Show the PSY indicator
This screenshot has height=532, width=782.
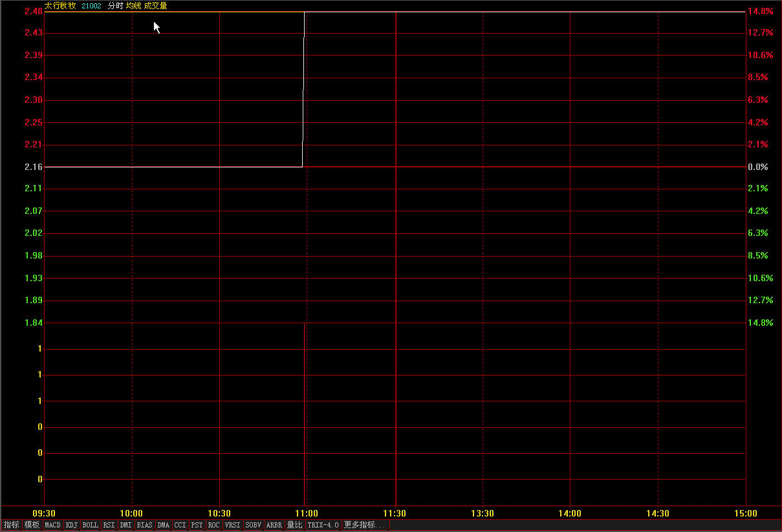[197, 525]
